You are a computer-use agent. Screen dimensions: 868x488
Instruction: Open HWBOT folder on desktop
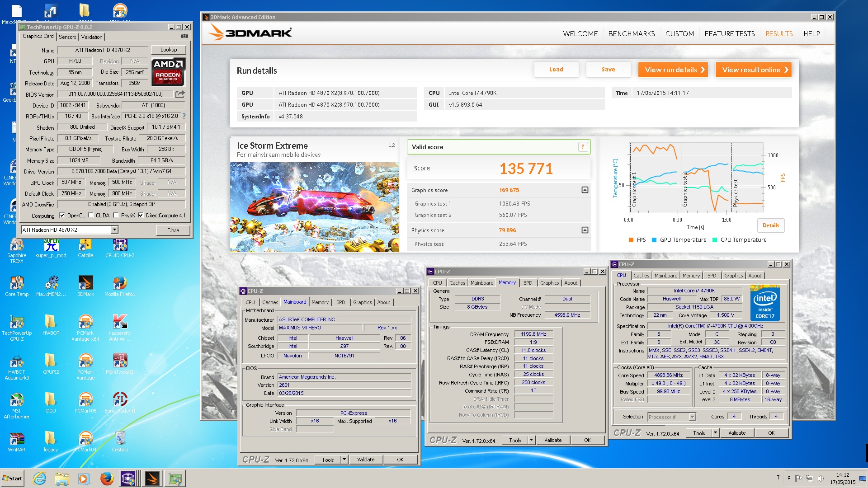(x=51, y=325)
